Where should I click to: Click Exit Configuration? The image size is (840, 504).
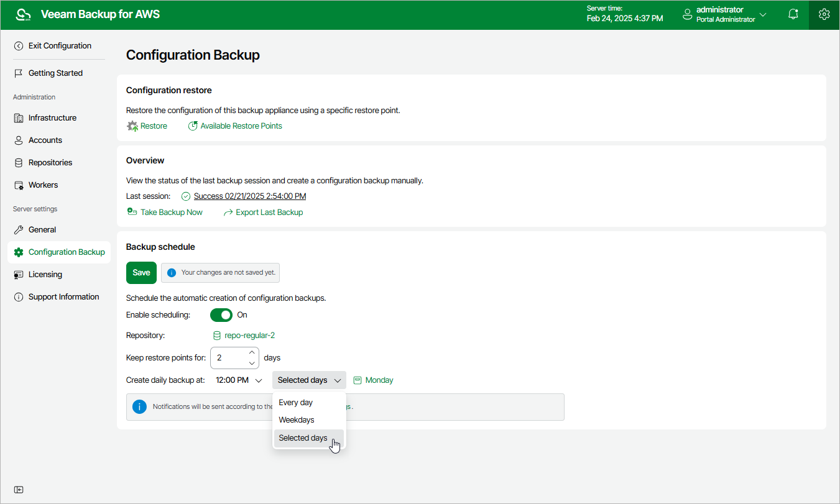pyautogui.click(x=59, y=46)
